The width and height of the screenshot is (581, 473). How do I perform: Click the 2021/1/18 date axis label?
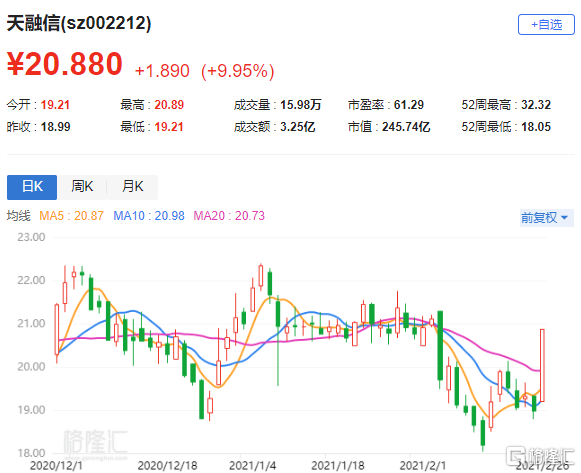[x=338, y=466]
